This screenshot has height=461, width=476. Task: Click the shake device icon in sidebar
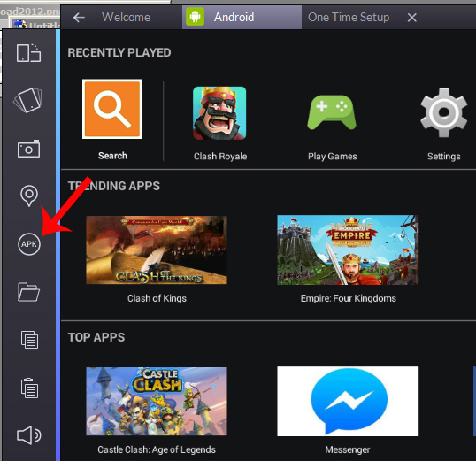point(28,101)
